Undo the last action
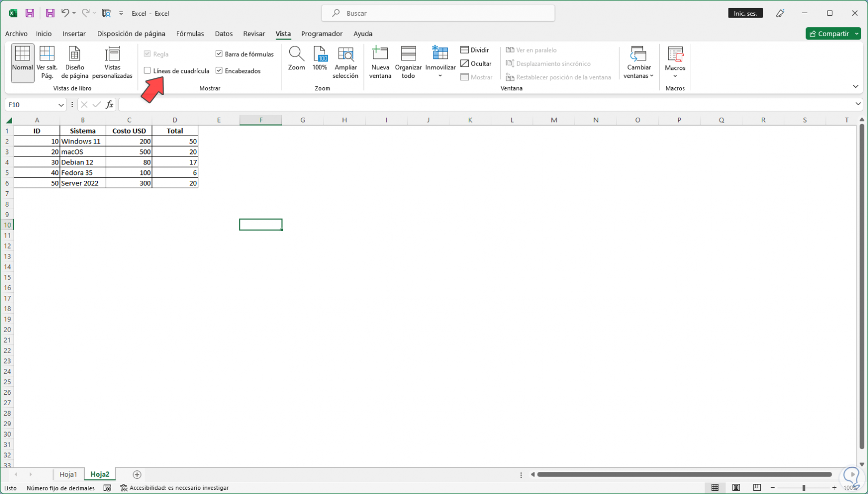 point(65,13)
